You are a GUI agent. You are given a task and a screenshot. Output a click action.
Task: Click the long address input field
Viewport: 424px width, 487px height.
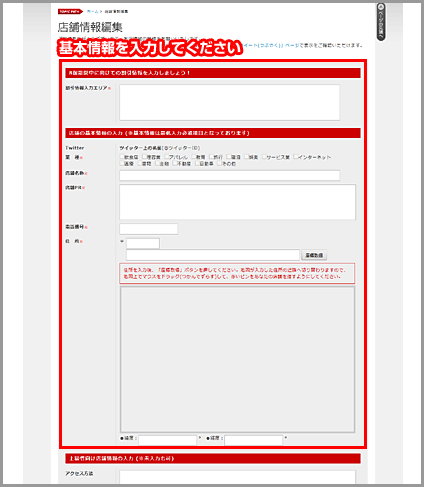click(x=213, y=255)
